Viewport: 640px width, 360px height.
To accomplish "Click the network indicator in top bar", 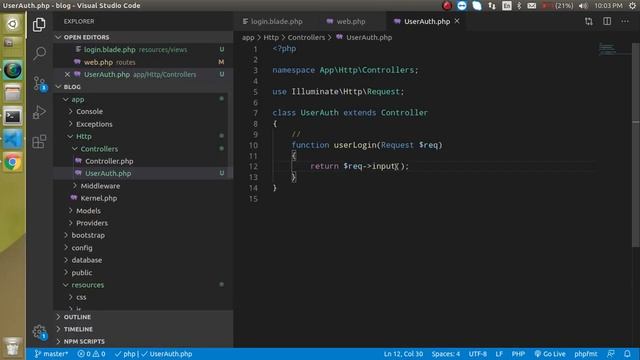I will 492,6.
